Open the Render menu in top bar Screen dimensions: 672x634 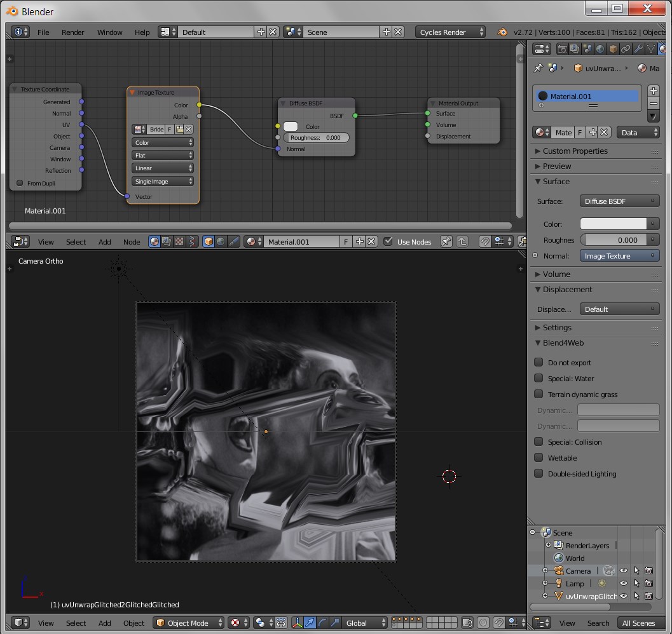(x=73, y=32)
